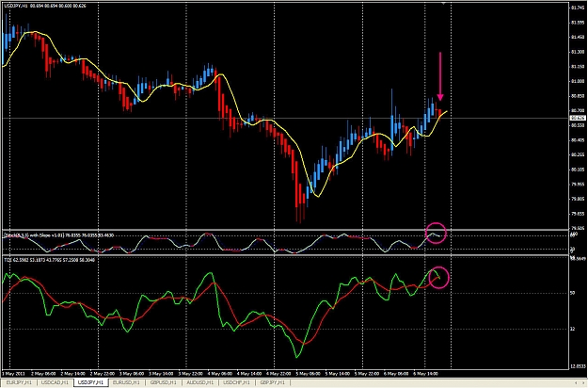588x388 pixels.
Task: Switch to the EURJPY,H1 chart tab
Action: (x=19, y=382)
